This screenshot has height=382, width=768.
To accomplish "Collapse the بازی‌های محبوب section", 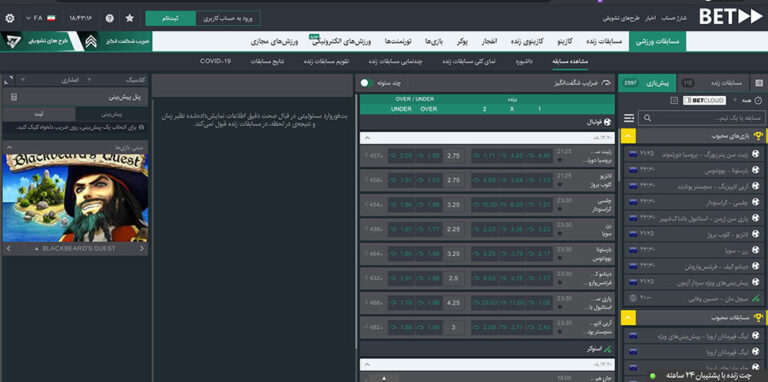I will [628, 136].
